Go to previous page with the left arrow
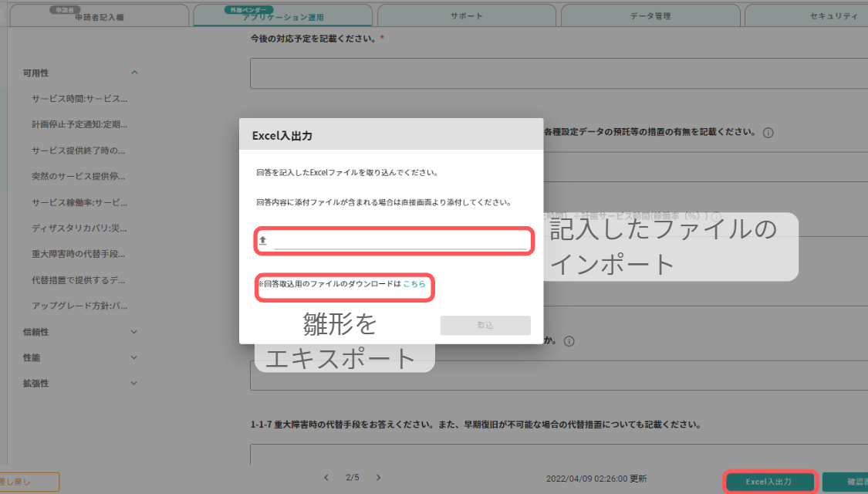 click(326, 477)
